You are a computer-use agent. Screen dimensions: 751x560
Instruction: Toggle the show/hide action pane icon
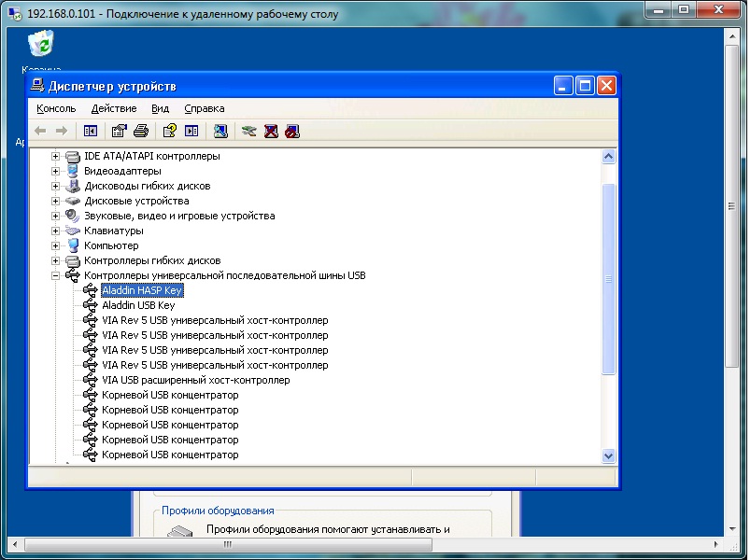coord(191,131)
